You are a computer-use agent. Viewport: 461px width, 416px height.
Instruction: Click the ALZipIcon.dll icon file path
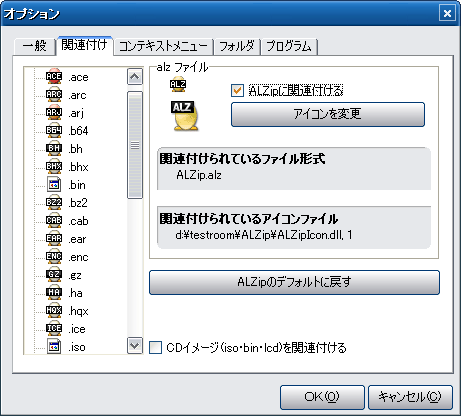pos(264,235)
